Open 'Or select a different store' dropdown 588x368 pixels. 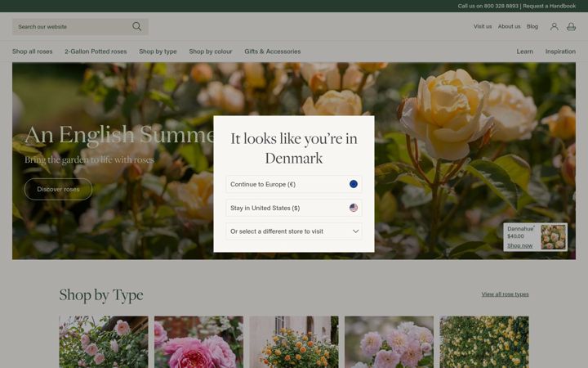click(x=294, y=231)
